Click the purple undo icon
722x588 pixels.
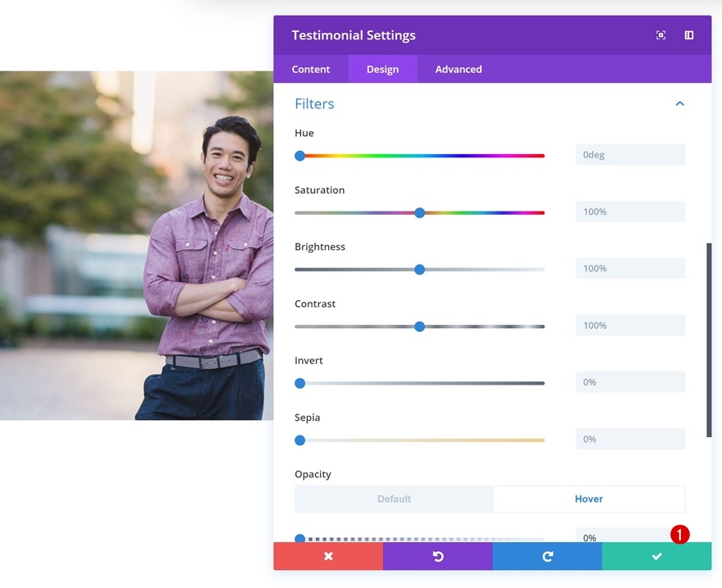click(x=437, y=556)
